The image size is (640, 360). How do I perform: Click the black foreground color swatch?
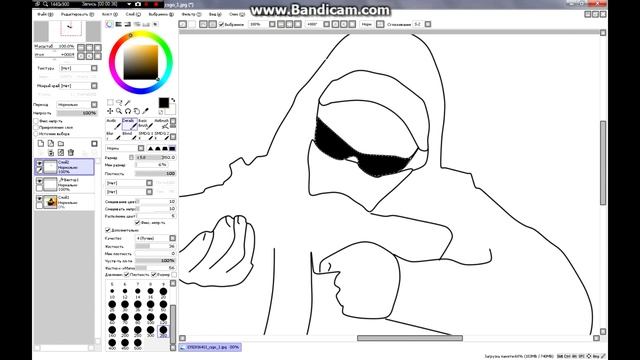163,102
